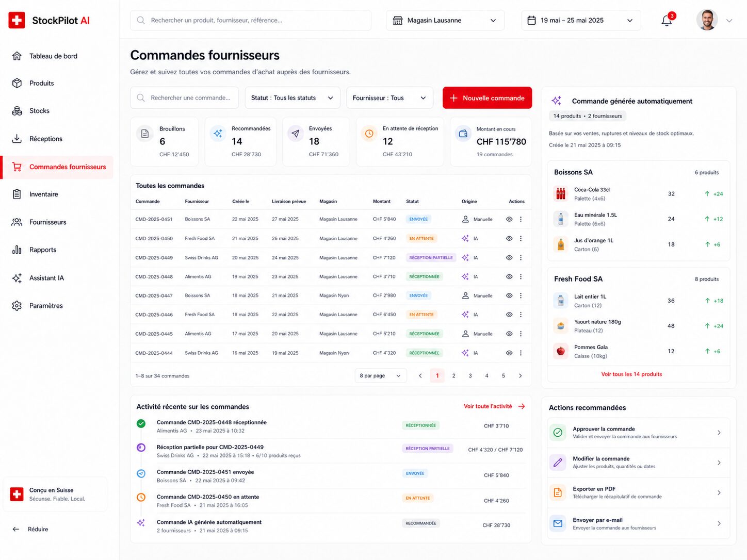Go to page 2 of orders
The width and height of the screenshot is (747, 560).
coord(453,375)
